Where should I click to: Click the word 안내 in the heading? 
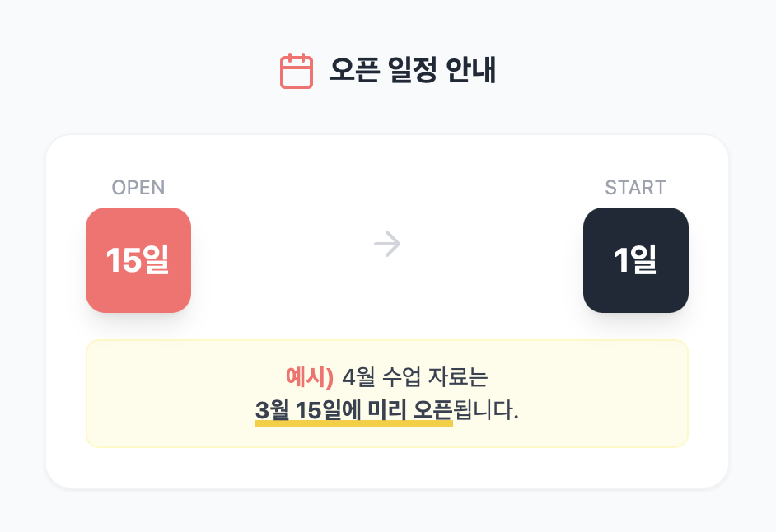click(x=470, y=71)
